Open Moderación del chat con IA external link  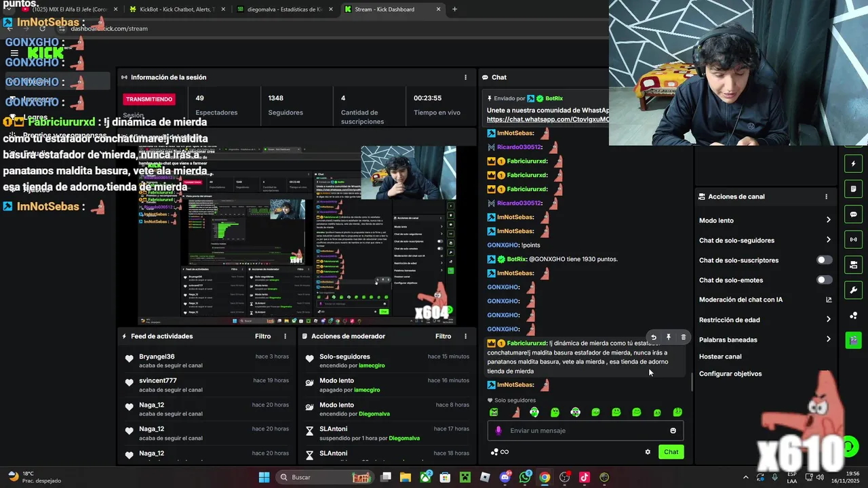pos(829,300)
